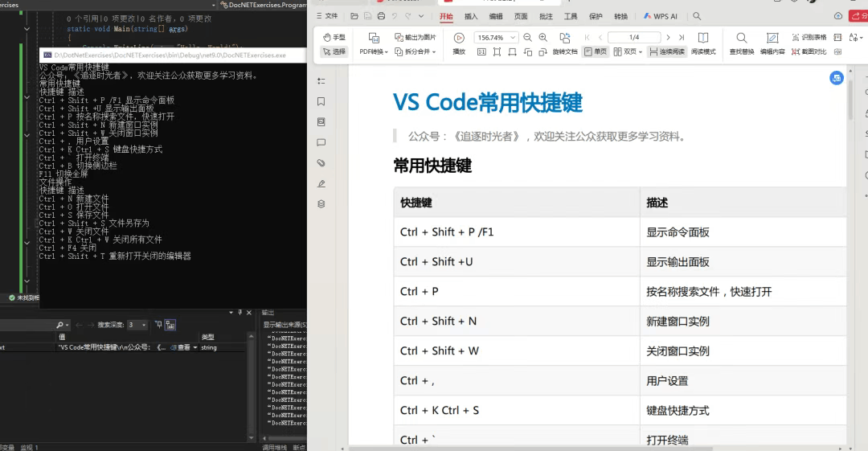Viewport: 868px width, 451px height.
Task: Click the zoom out magnifier icon
Action: point(527,38)
